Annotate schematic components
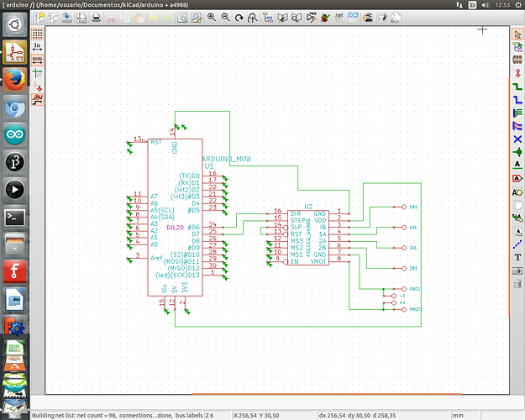 coord(311,18)
